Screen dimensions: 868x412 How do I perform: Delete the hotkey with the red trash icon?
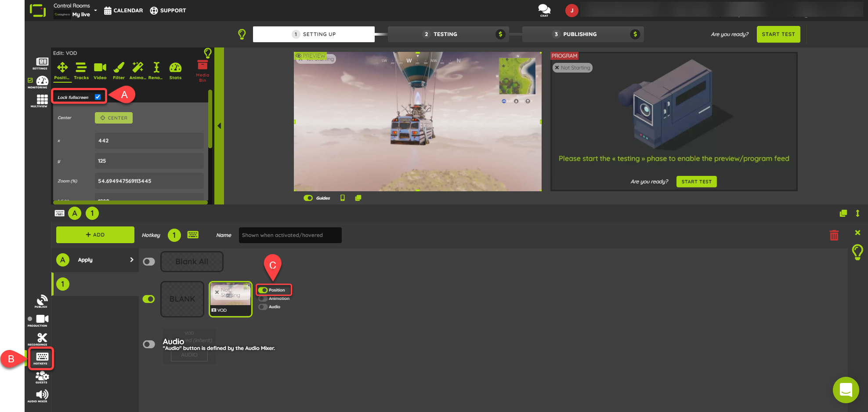[834, 235]
